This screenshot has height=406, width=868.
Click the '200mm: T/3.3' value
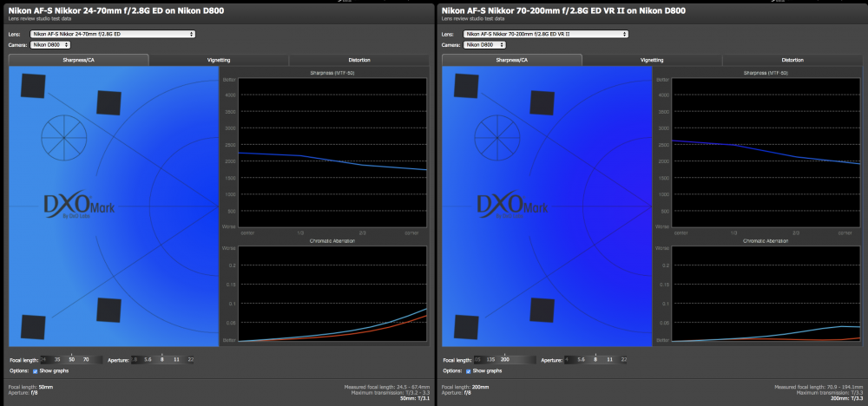(846, 398)
